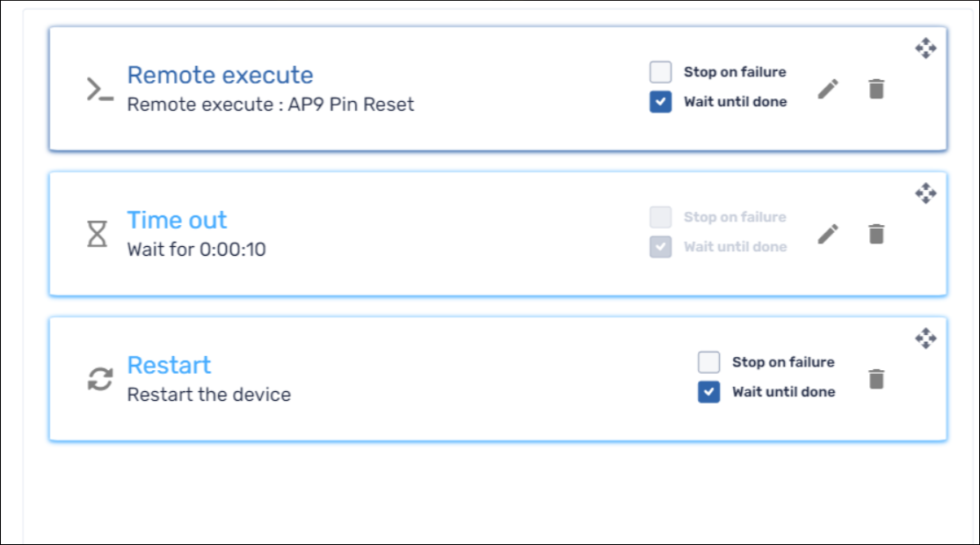Delete the Time out action via trash icon

click(x=875, y=234)
